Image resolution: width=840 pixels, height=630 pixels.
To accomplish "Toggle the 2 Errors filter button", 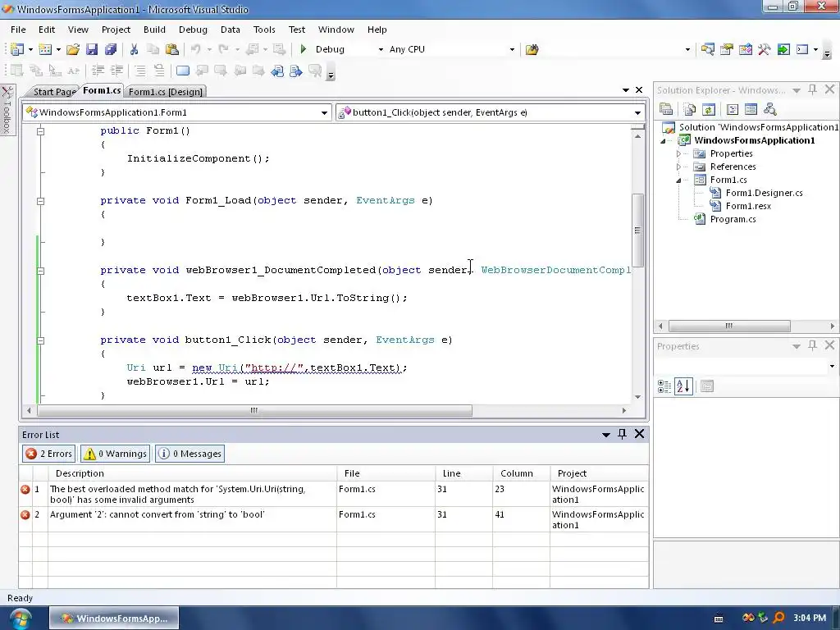I will pos(48,454).
